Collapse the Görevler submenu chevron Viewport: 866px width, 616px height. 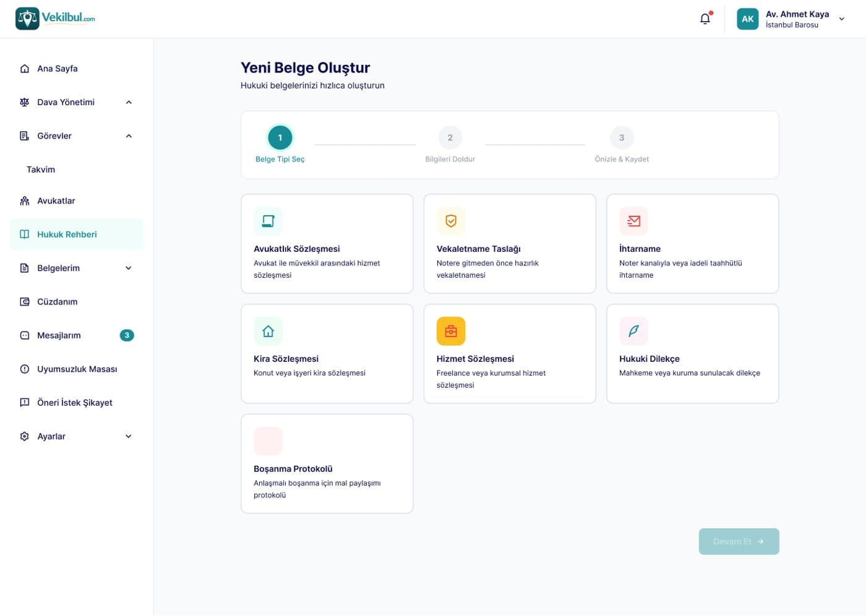click(x=129, y=136)
